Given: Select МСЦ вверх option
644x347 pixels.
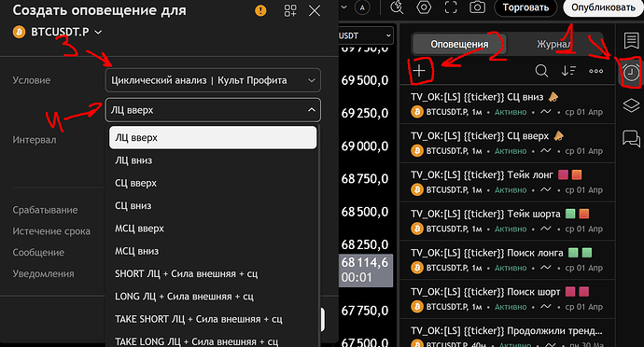Looking at the screenshot, I should pos(213,229).
